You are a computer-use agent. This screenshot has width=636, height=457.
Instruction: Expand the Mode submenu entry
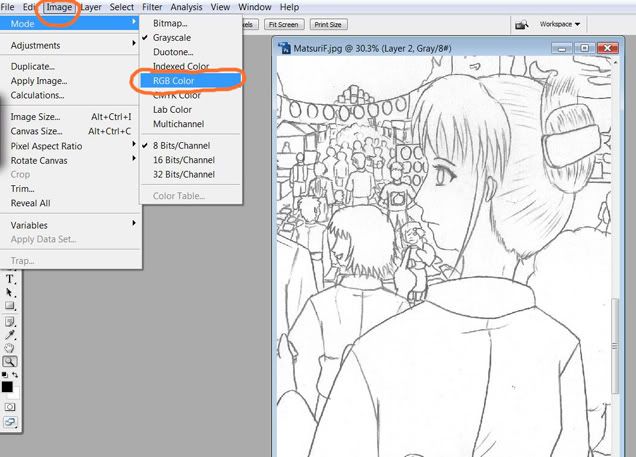pos(70,24)
